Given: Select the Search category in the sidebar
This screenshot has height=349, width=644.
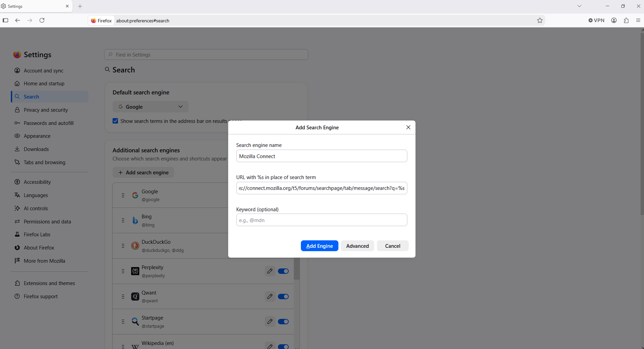Looking at the screenshot, I should [50, 96].
